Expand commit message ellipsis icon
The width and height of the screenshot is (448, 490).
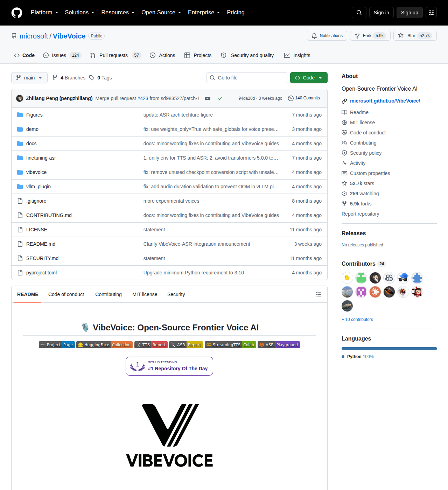pos(208,98)
